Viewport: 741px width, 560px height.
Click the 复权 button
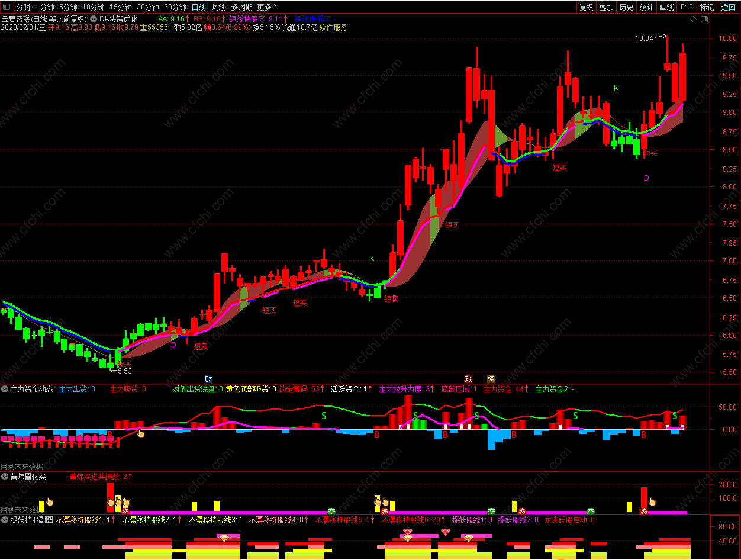(x=586, y=7)
